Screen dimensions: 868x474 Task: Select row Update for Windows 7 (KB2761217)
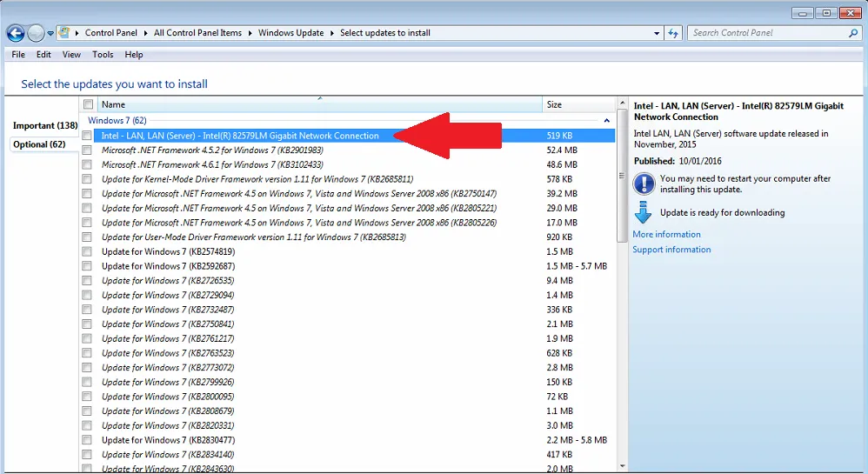(x=354, y=338)
